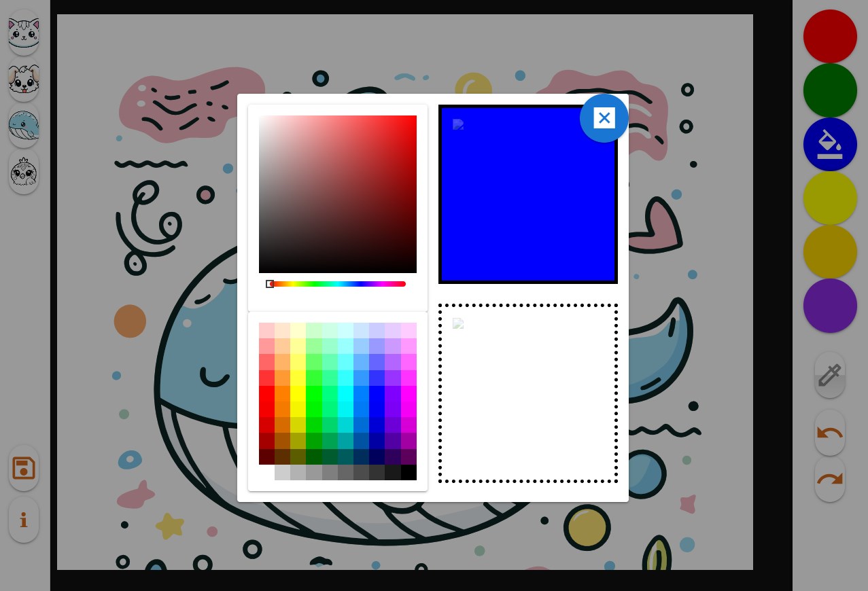
Task: Select the whale coloring page thumbnail
Action: [x=24, y=126]
